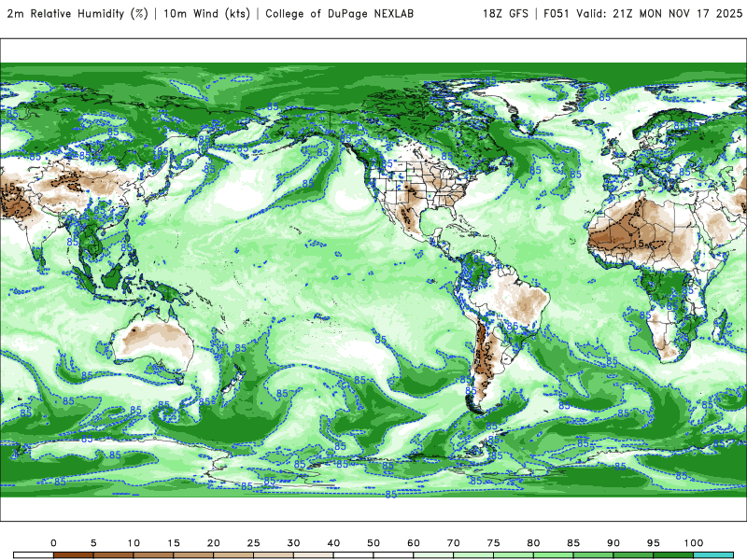
Task: Click the "40" legend scale label
Action: pyautogui.click(x=333, y=543)
